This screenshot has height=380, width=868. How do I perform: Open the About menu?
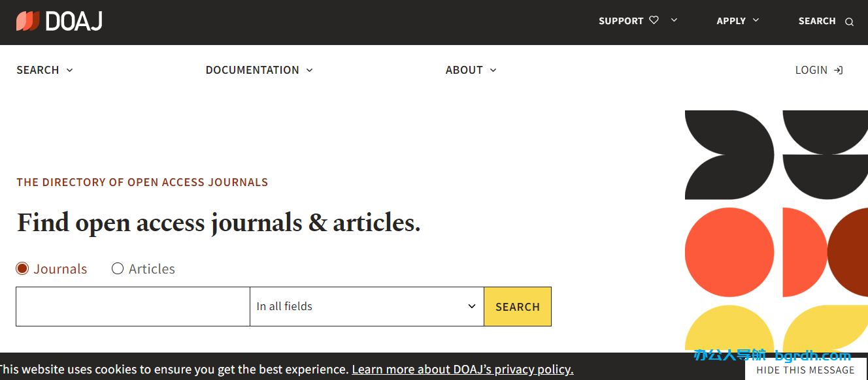coord(471,70)
